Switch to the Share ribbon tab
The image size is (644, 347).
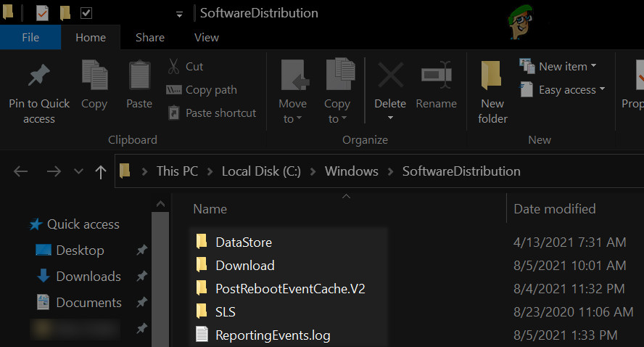click(150, 37)
